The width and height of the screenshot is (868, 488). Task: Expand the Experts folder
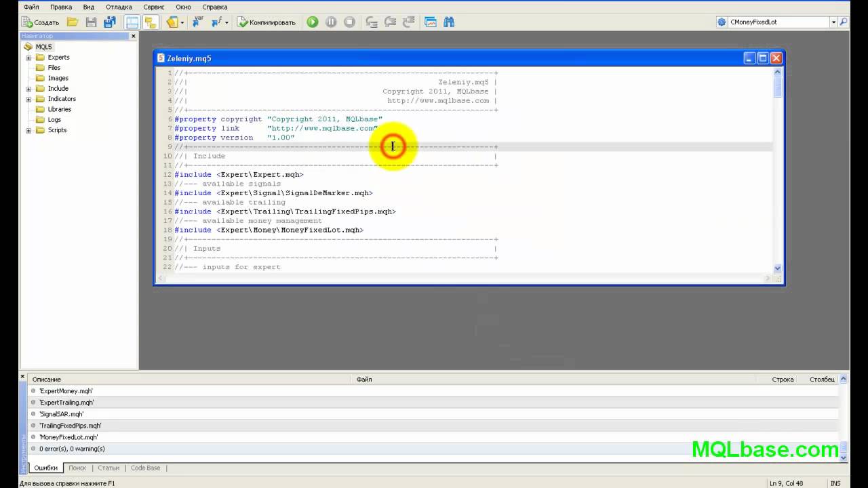click(29, 58)
